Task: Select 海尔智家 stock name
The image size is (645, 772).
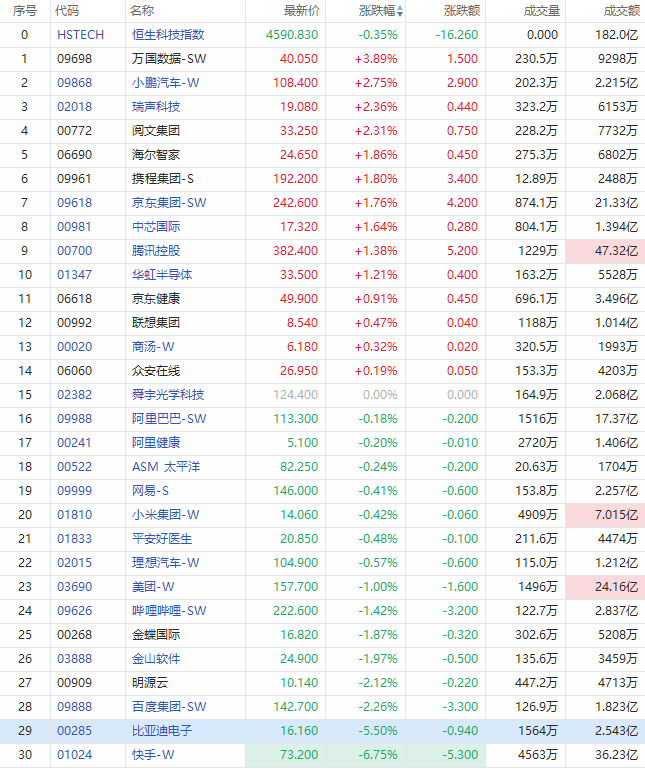Action: [x=156, y=155]
